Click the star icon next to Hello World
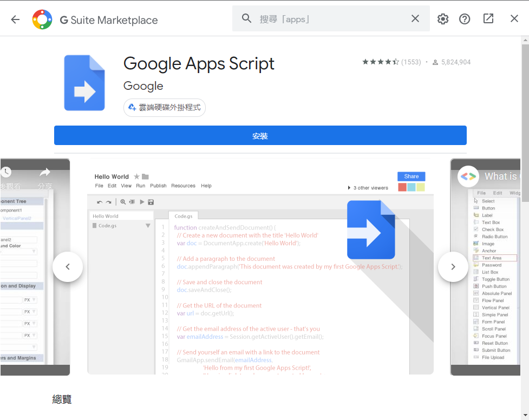The width and height of the screenshot is (529, 420). pos(136,176)
